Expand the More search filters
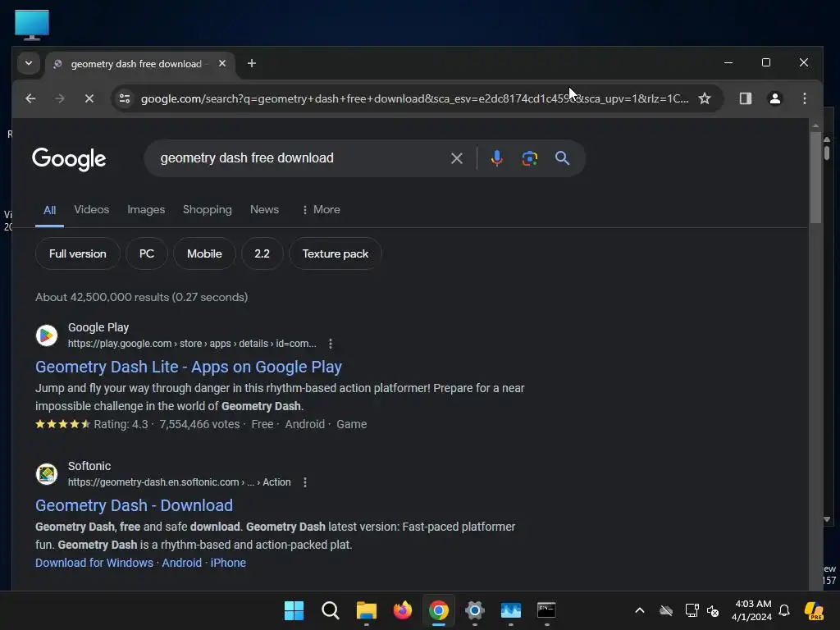 point(321,209)
